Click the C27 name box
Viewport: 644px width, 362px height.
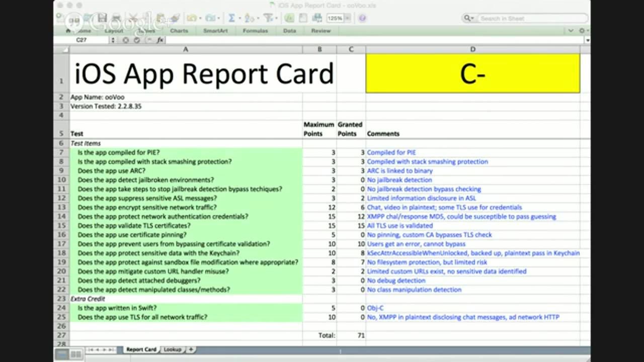click(82, 40)
